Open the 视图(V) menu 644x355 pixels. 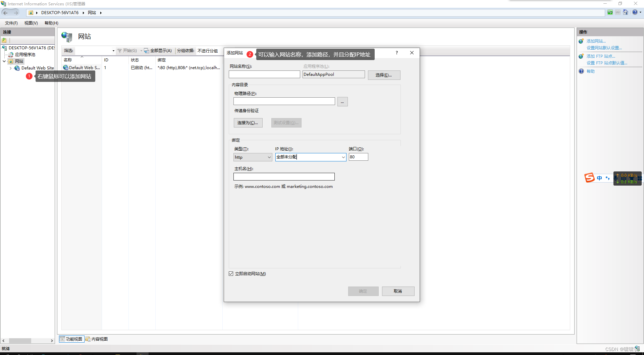31,23
